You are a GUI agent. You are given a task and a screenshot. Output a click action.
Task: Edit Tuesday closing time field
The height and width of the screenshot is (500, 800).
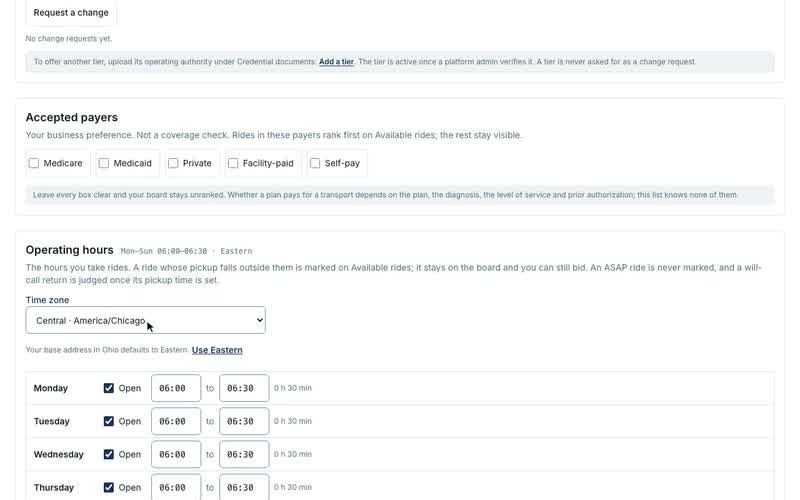click(244, 421)
